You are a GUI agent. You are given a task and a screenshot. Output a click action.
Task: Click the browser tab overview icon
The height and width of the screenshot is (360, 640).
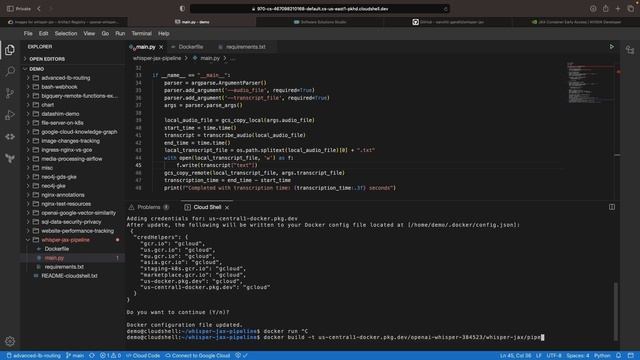tap(630, 9)
